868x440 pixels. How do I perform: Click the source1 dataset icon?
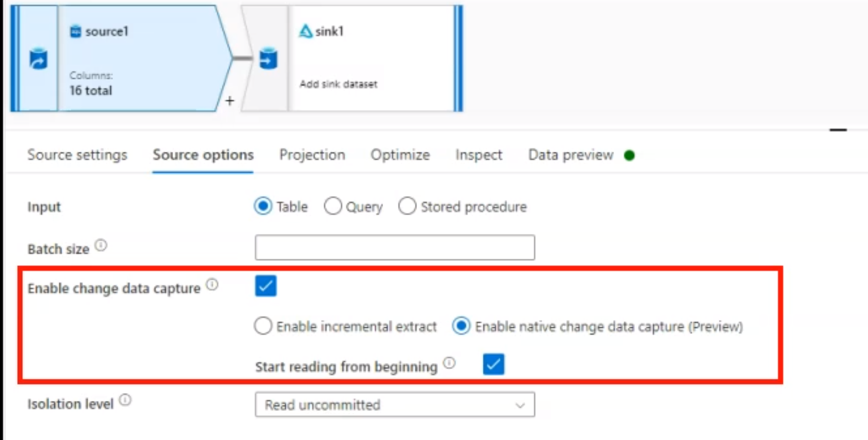(76, 31)
